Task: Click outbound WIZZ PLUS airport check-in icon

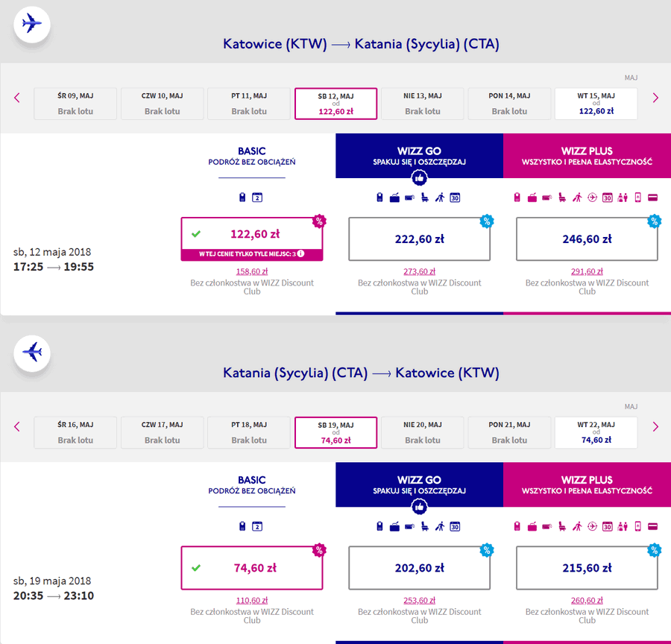Action: tap(623, 198)
